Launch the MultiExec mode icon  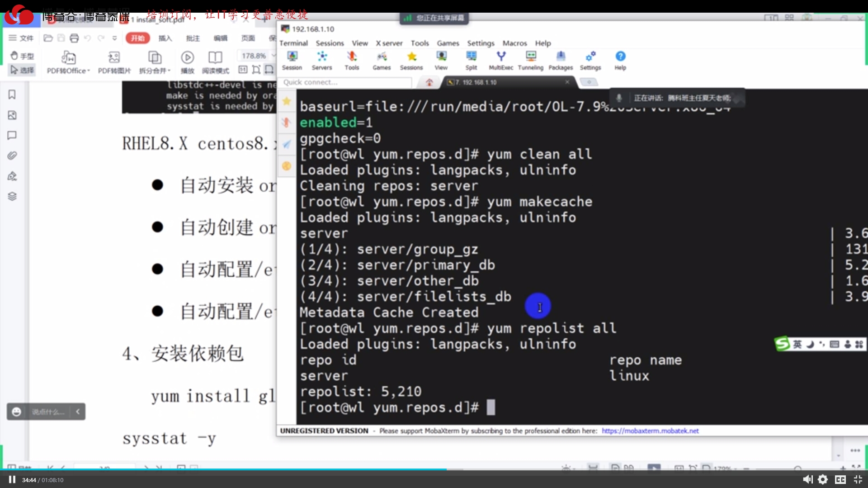click(x=500, y=60)
